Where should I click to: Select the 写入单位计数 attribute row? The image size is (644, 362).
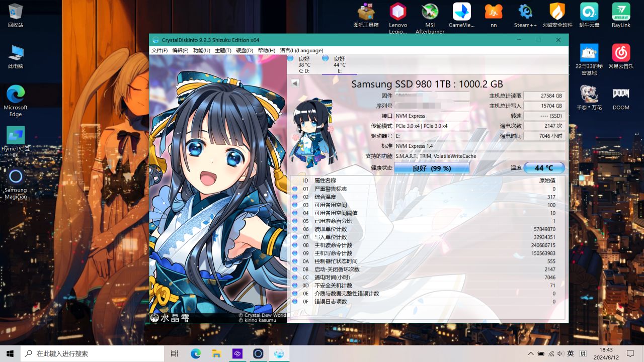(428, 237)
